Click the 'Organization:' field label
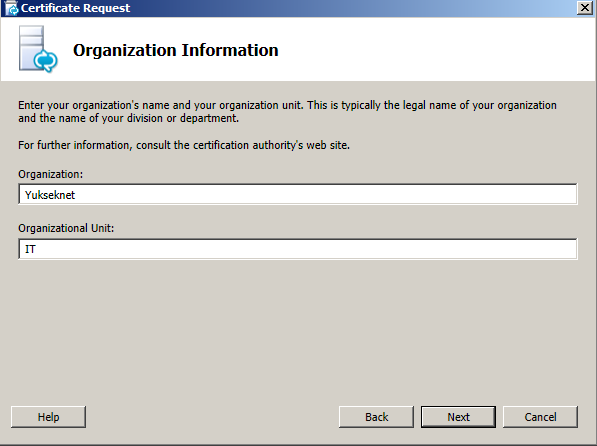Viewport: 597px width, 446px height. (x=50, y=174)
